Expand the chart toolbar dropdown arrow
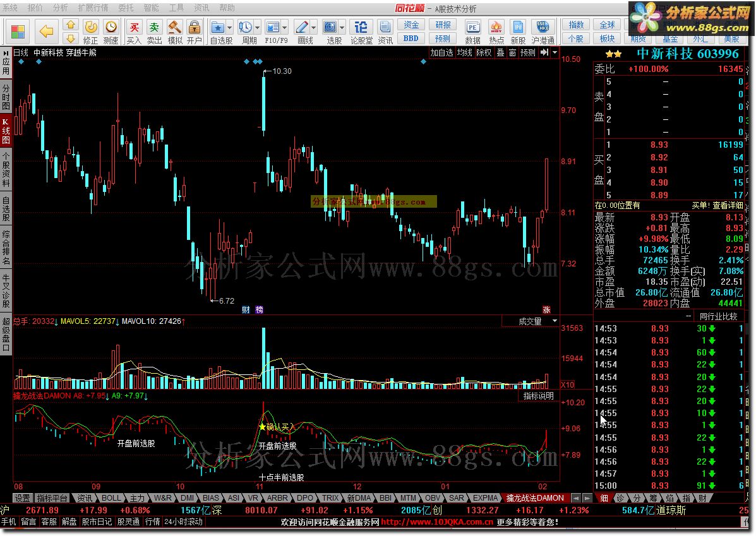 [x=555, y=52]
